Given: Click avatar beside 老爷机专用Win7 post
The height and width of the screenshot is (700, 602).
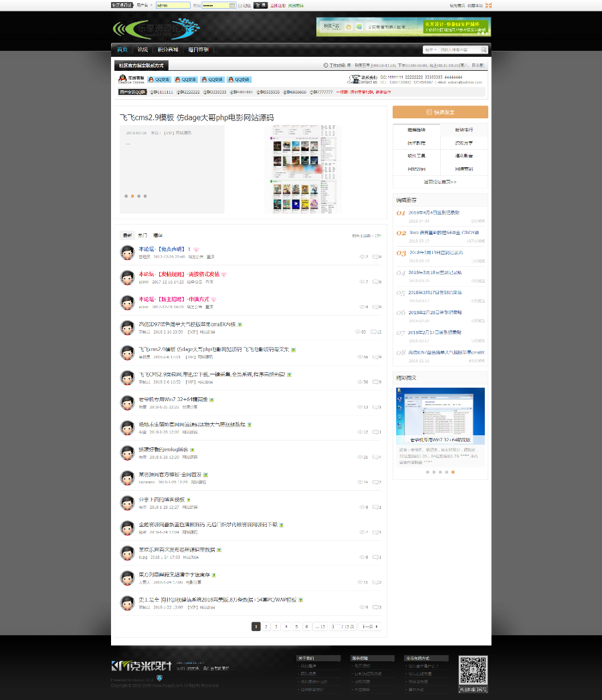Looking at the screenshot, I should pos(127,402).
